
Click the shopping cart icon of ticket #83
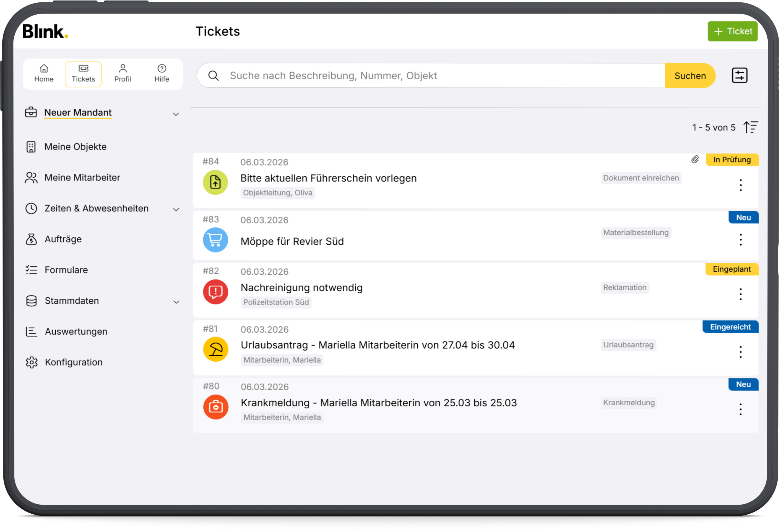tap(216, 240)
